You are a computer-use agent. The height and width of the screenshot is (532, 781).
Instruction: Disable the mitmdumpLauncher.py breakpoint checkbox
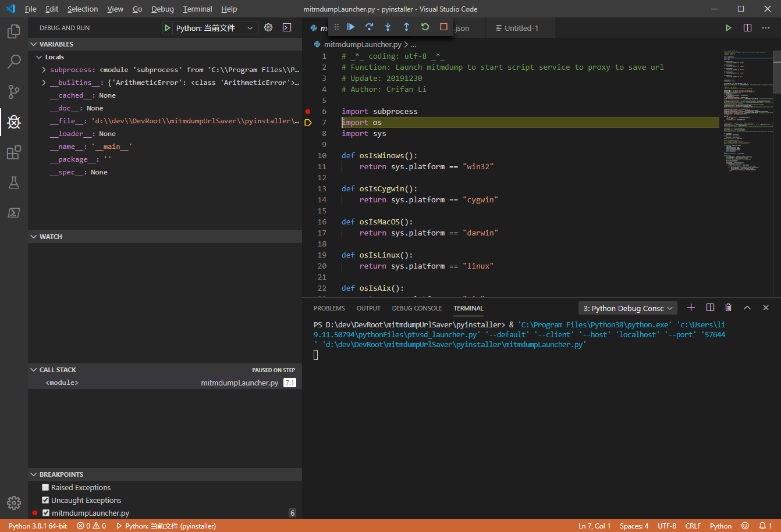(x=46, y=513)
